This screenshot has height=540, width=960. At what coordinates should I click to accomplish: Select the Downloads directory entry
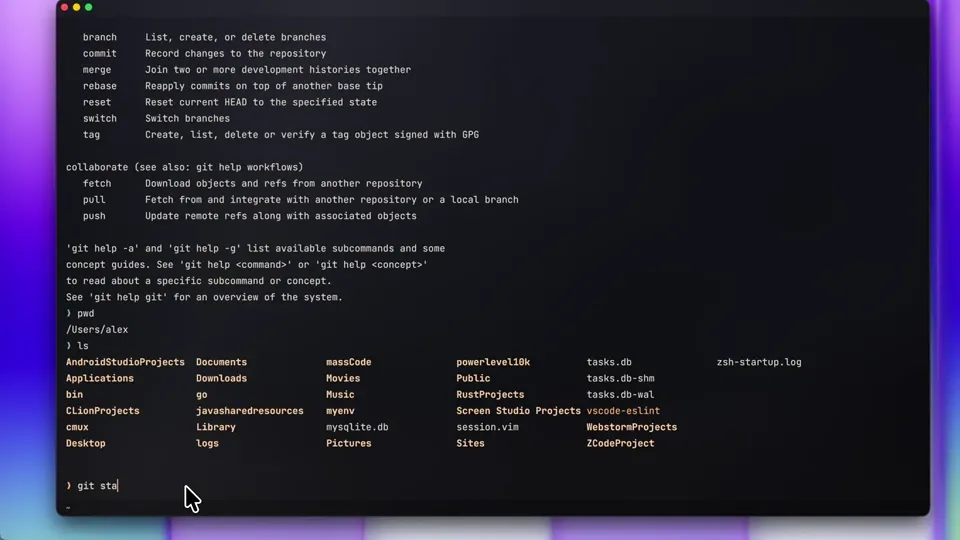[221, 378]
